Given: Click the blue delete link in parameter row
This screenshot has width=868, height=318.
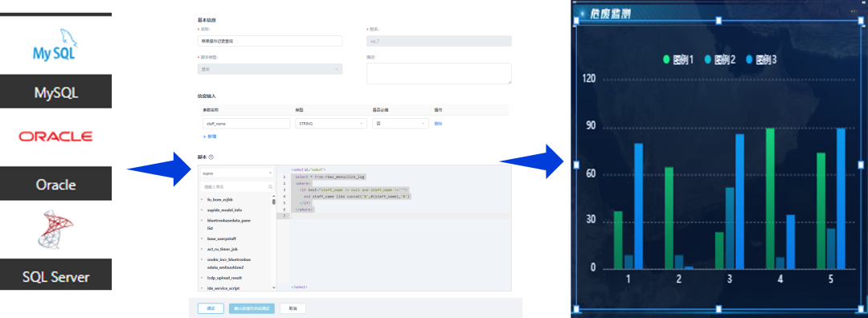Looking at the screenshot, I should (x=438, y=124).
